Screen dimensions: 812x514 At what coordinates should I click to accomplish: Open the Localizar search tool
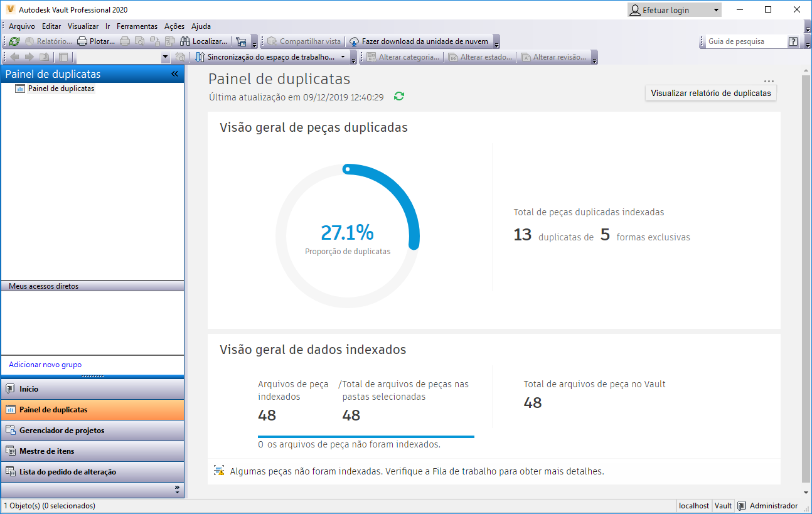tap(204, 41)
